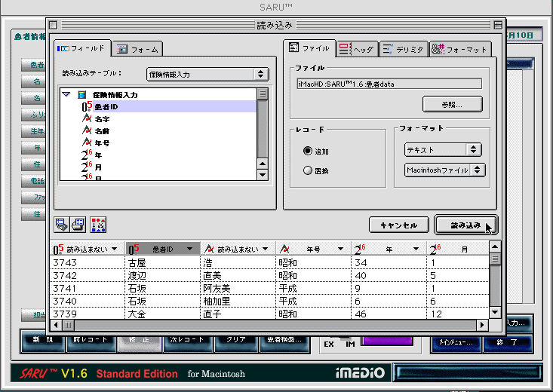Image resolution: width=553 pixels, height=392 pixels.
Task: Click the purple bar in SARU window
Action: pos(387,341)
